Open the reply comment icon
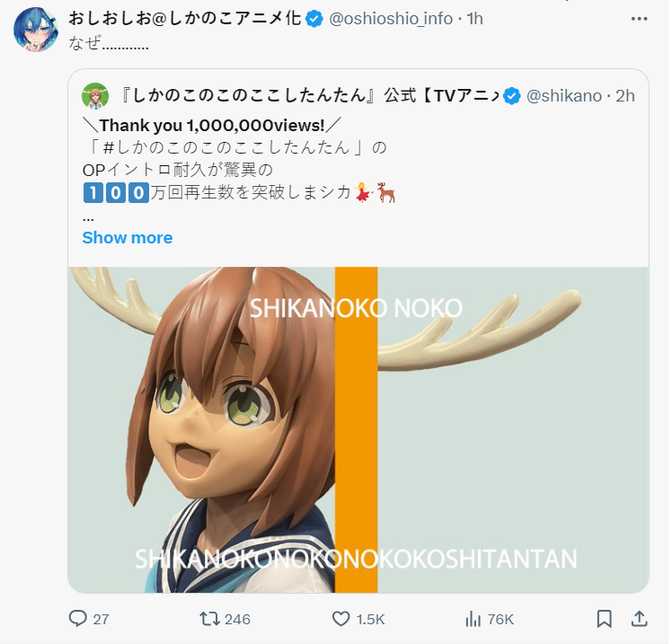Image resolution: width=672 pixels, height=644 pixels. 78,619
